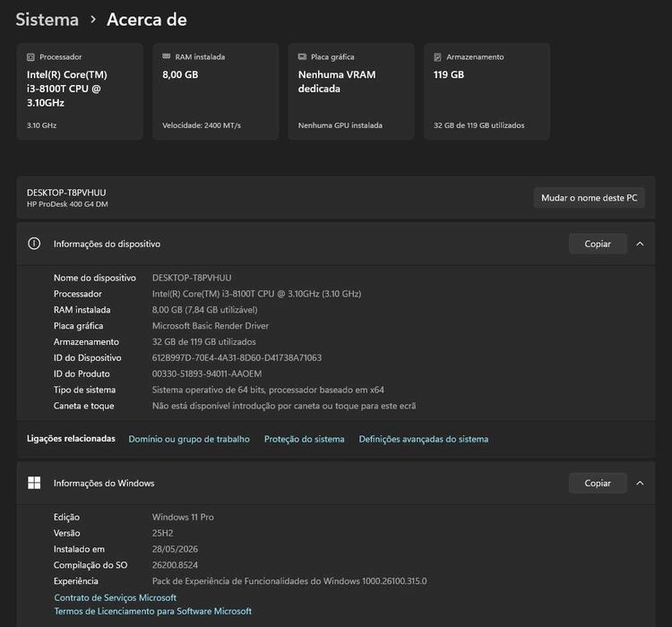
Task: Click the Acerca de page title
Action: 147,20
